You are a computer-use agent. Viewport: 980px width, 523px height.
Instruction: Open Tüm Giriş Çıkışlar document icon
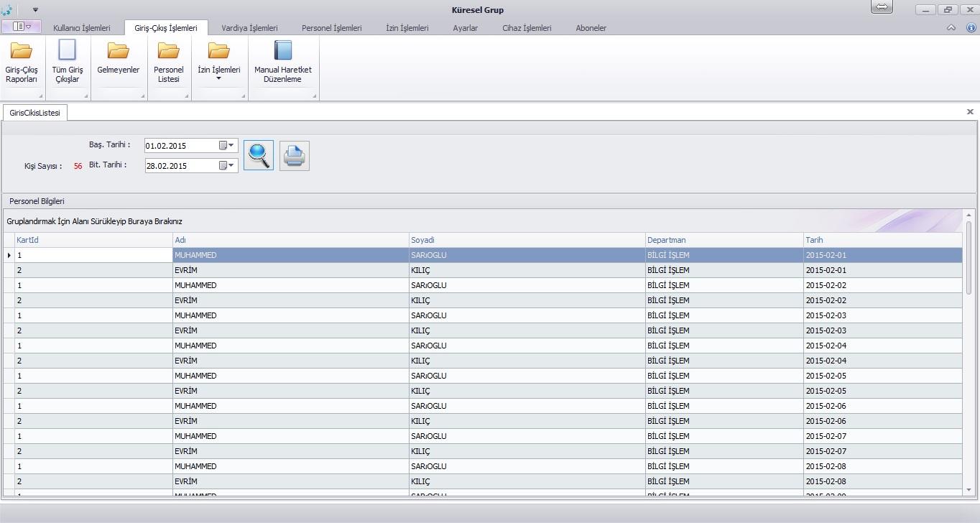tap(68, 50)
